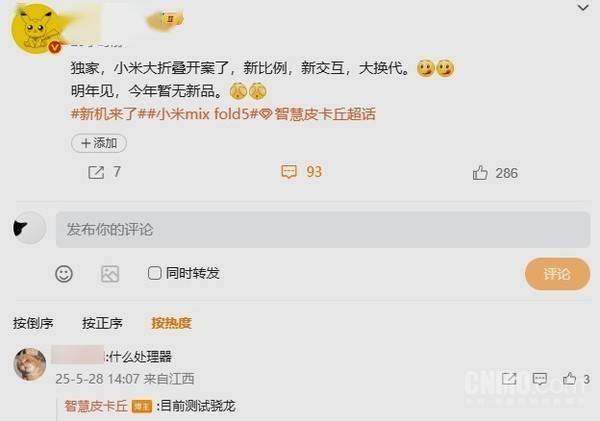Click the orange 评论 submit button
Screen dimensions: 600x421
click(x=557, y=274)
